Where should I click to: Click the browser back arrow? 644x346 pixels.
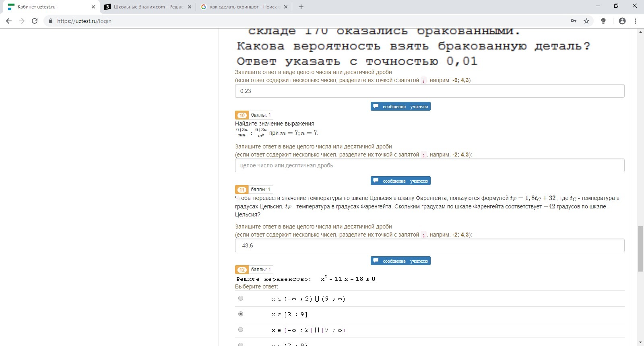(x=9, y=21)
